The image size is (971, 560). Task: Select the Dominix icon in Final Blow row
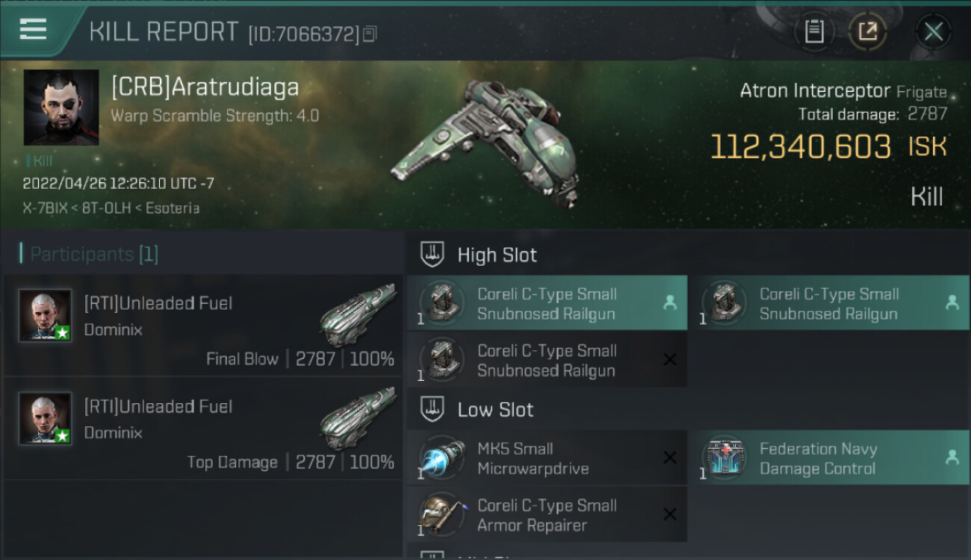tap(358, 314)
